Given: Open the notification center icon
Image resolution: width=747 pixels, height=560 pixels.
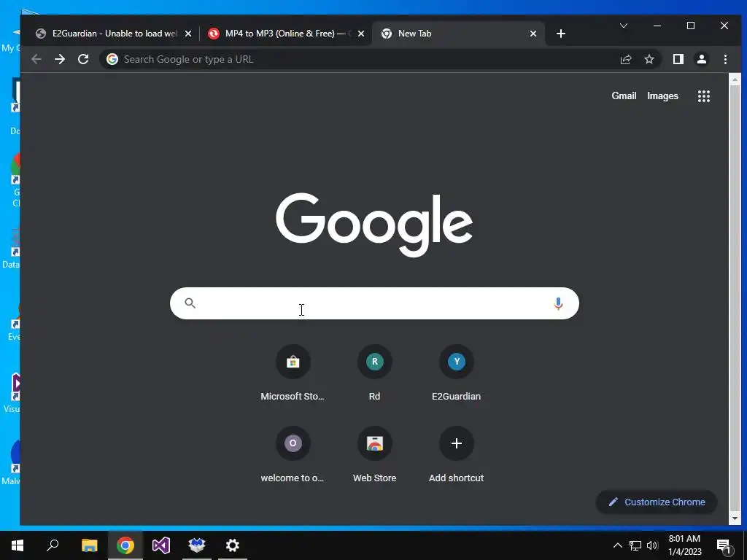Looking at the screenshot, I should [724, 545].
